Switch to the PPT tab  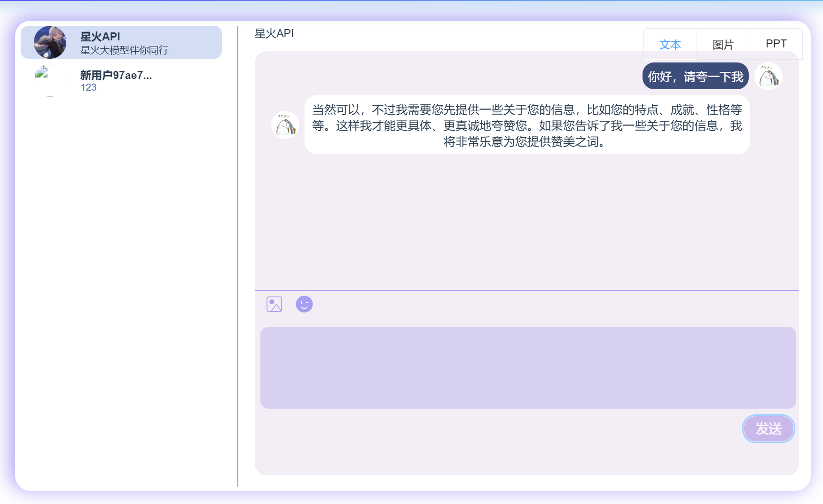(x=776, y=44)
